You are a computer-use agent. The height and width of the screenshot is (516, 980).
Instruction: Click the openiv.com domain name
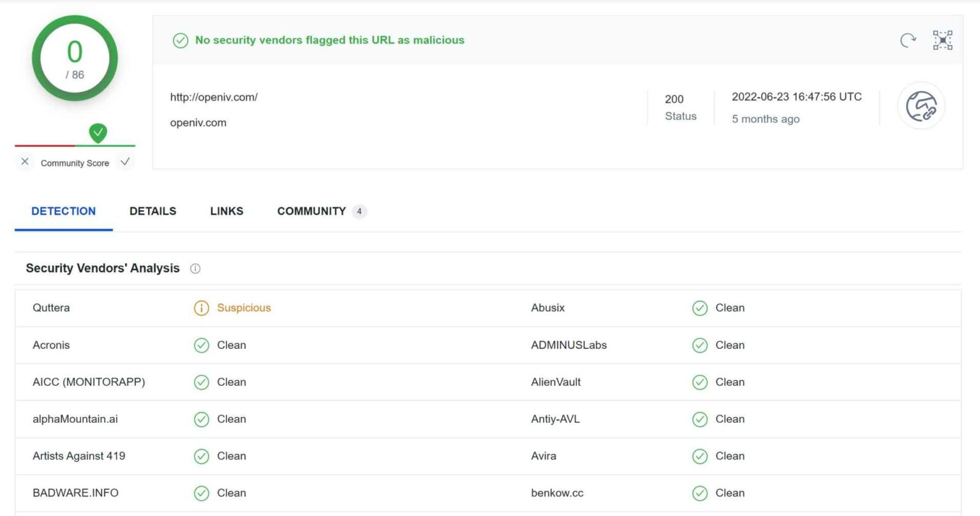(x=198, y=123)
